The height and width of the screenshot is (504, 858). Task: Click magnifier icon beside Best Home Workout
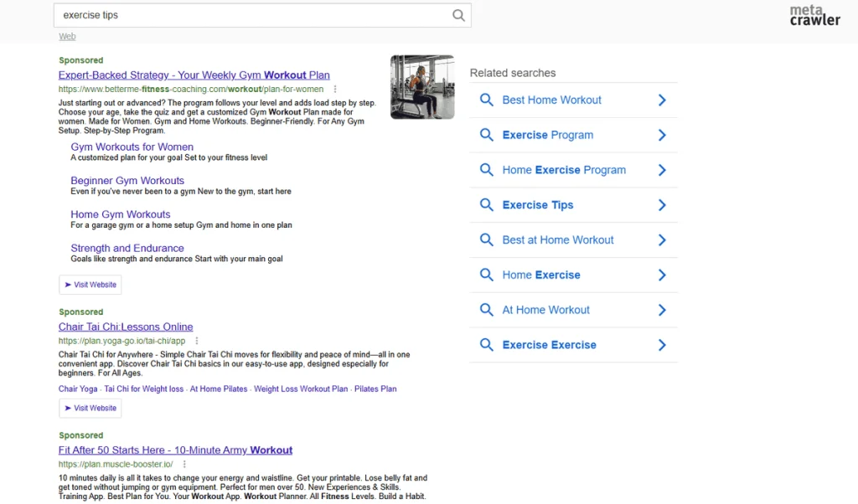[487, 100]
